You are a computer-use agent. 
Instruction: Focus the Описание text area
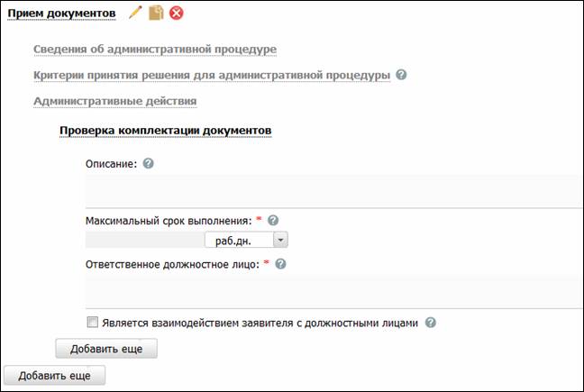[334, 191]
